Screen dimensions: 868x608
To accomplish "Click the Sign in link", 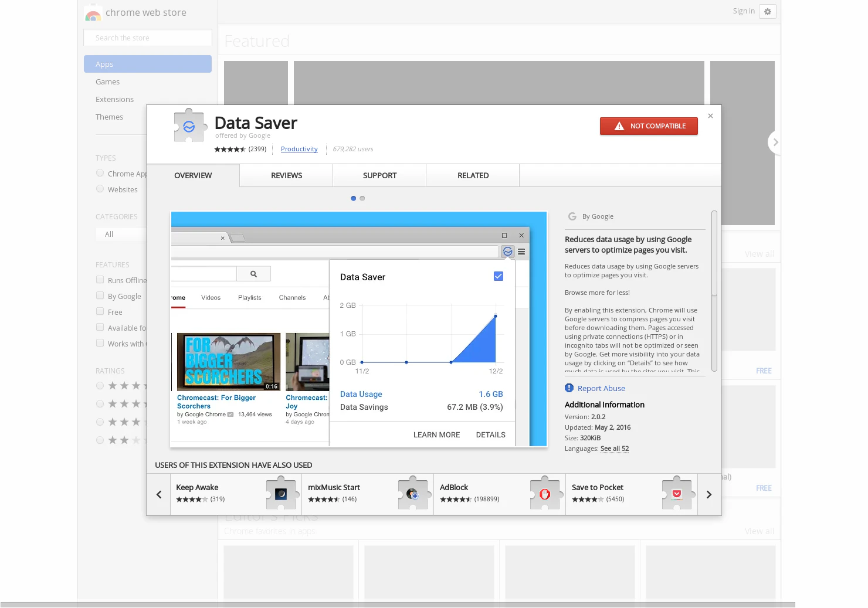I will tap(744, 11).
